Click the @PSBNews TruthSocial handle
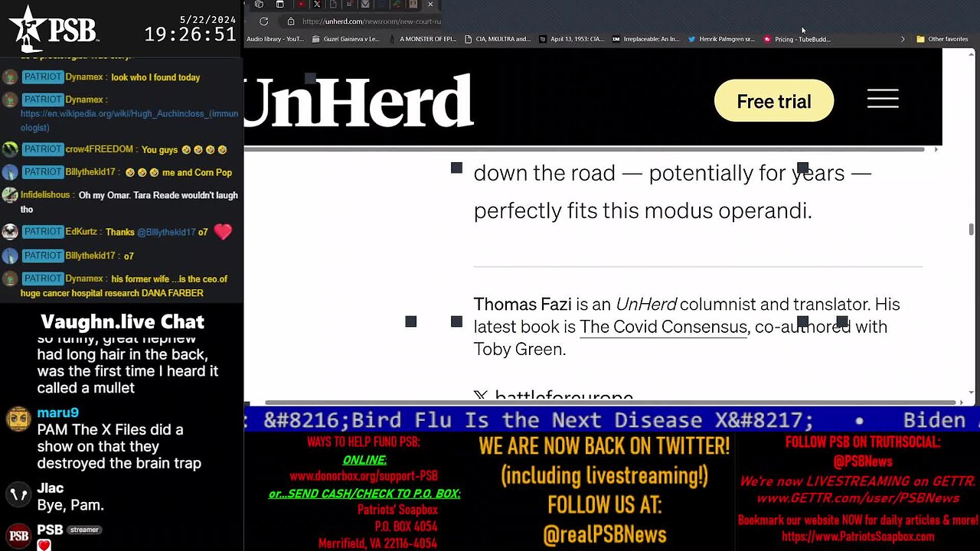This screenshot has height=551, width=980. click(x=863, y=461)
